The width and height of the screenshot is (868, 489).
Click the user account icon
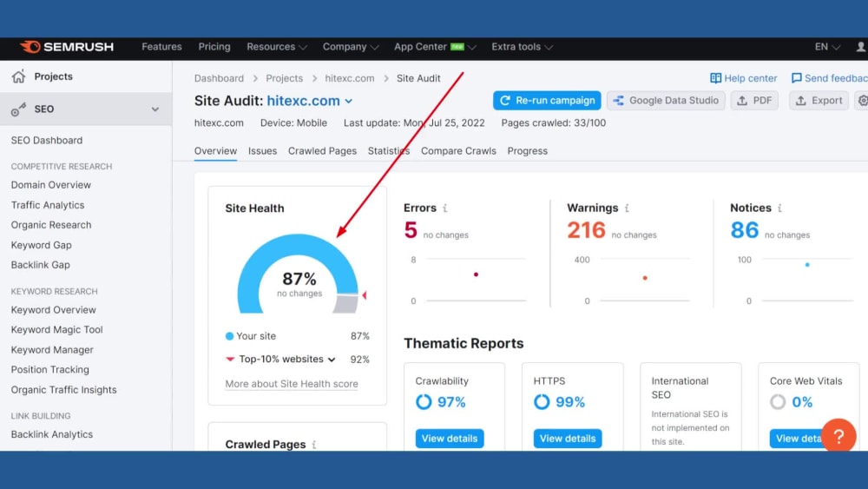pyautogui.click(x=861, y=47)
